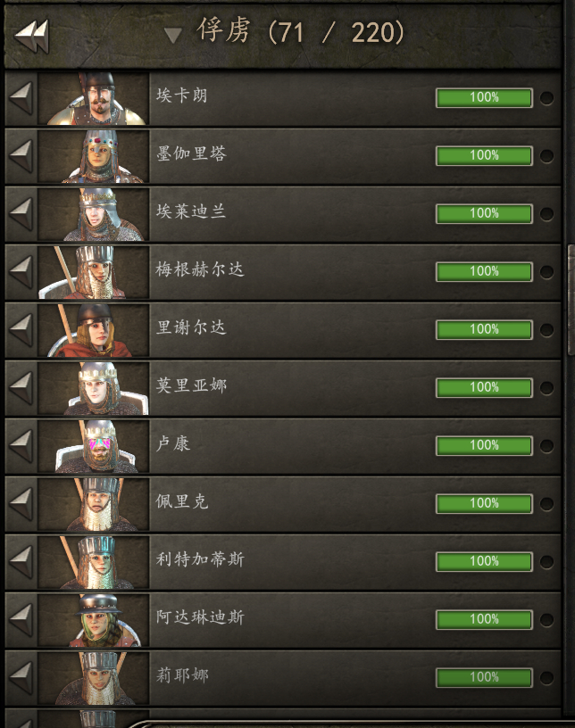Transfer prisoner 埃卡朗 with his arrow
Screen dimensions: 575x728
[21, 98]
